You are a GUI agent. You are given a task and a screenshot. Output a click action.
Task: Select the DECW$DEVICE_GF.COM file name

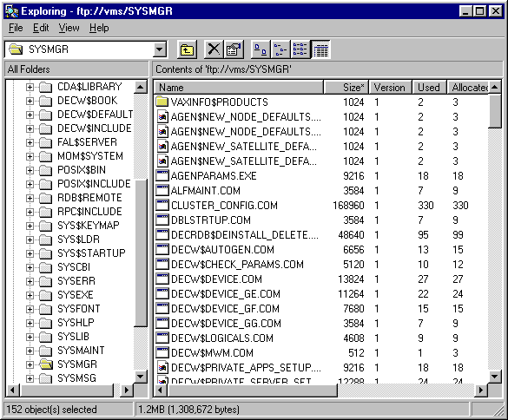[x=225, y=309]
